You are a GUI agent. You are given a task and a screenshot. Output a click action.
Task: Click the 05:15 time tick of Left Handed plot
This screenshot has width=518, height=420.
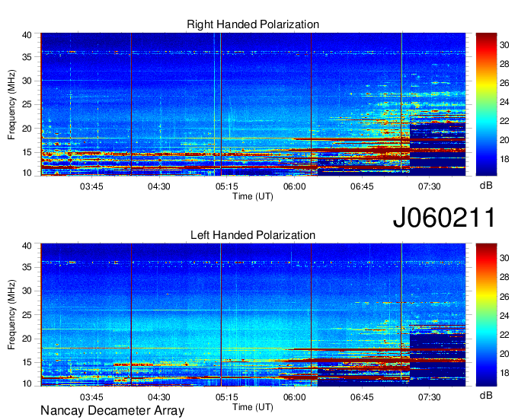coord(227,397)
